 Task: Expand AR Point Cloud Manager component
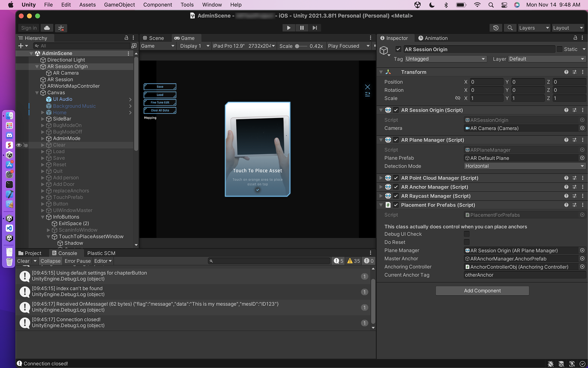(381, 178)
